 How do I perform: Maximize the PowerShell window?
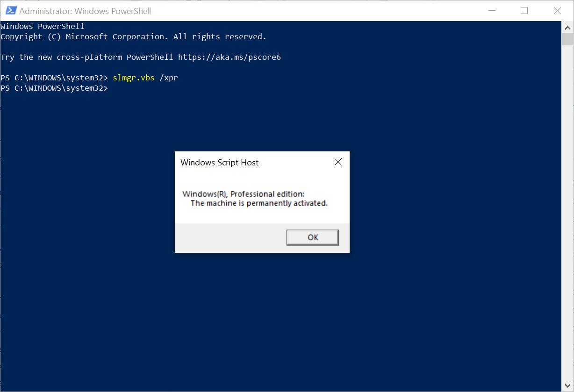click(524, 10)
